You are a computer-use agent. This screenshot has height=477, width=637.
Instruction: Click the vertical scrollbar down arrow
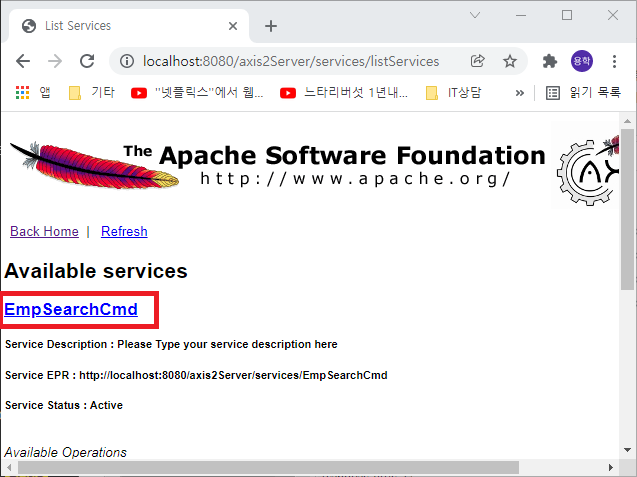[x=627, y=450]
